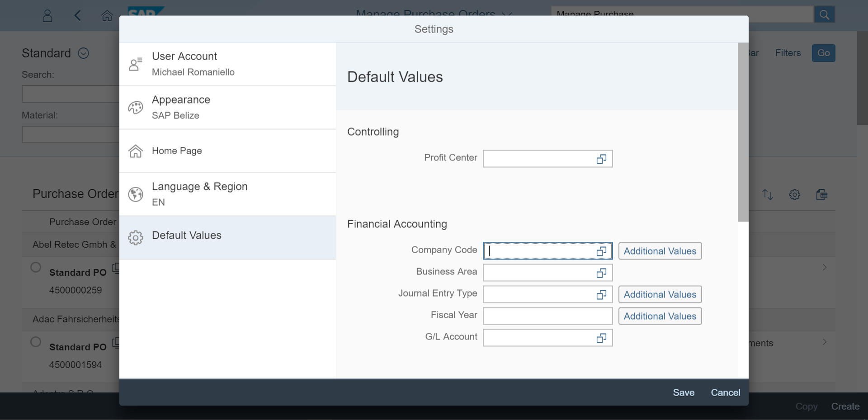Viewport: 868px width, 420px height.
Task: Open the user profile icon in header
Action: click(x=47, y=16)
